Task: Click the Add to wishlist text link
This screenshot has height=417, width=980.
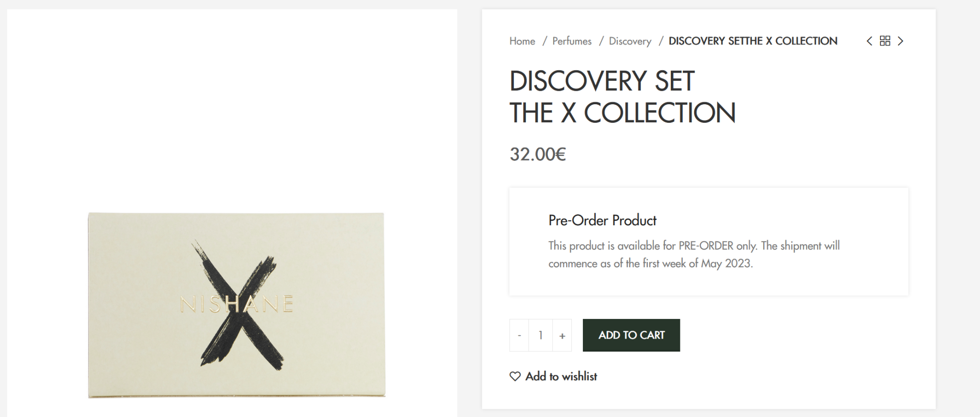Action: coord(561,377)
